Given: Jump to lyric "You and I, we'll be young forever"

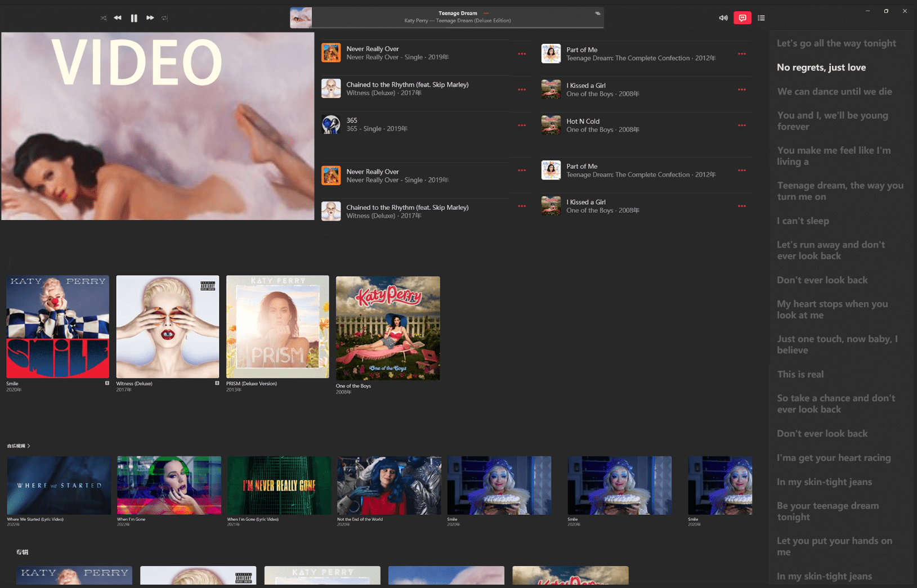Looking at the screenshot, I should tap(833, 121).
